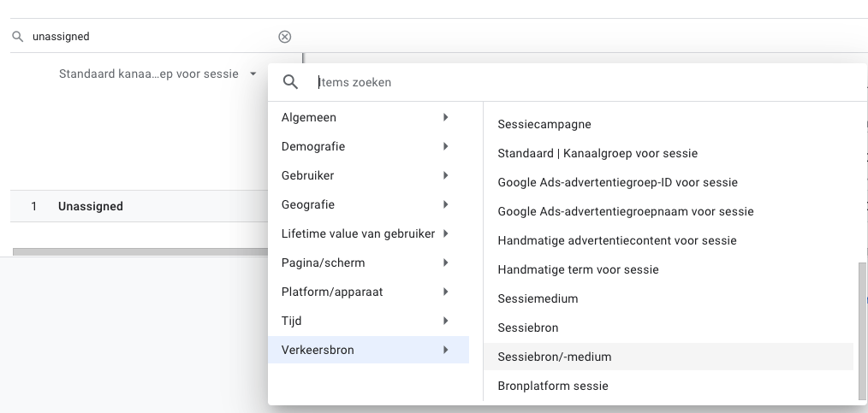Viewport: 868px width, 413px height.
Task: Click the magnifier icon beside 'unassigned'
Action: pyautogui.click(x=17, y=37)
